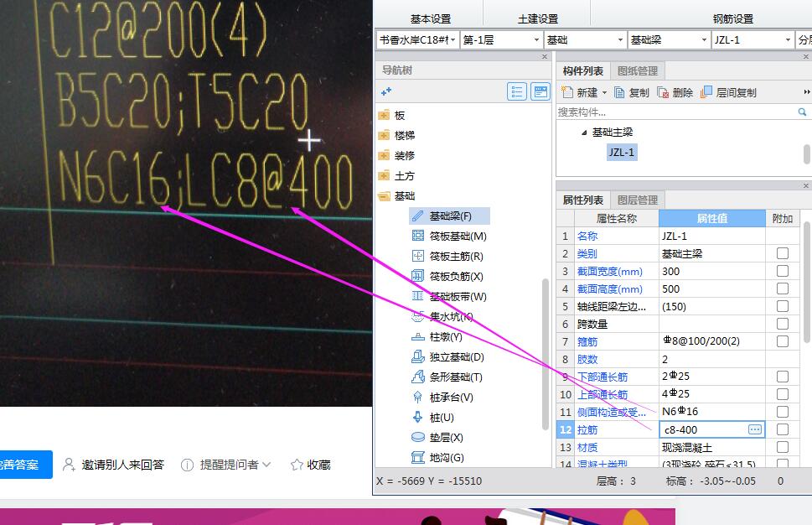Viewport: 812px width, 525px height.
Task: Expand the 提醒提问者 dropdown chevron
Action: pos(266,465)
